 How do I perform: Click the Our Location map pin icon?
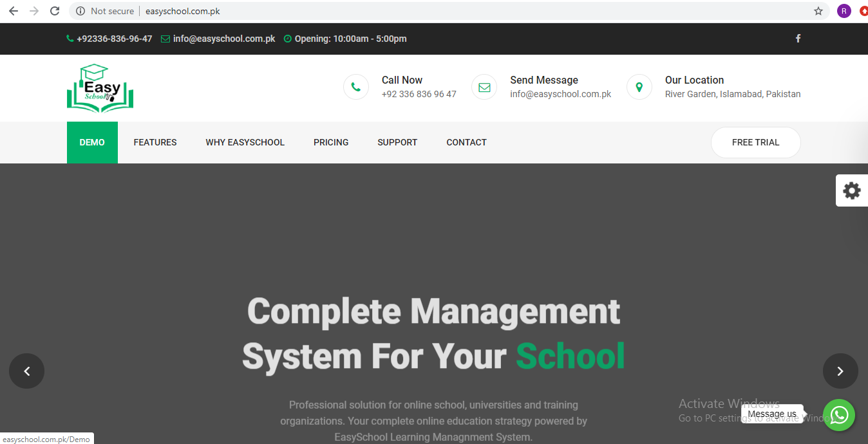tap(639, 87)
